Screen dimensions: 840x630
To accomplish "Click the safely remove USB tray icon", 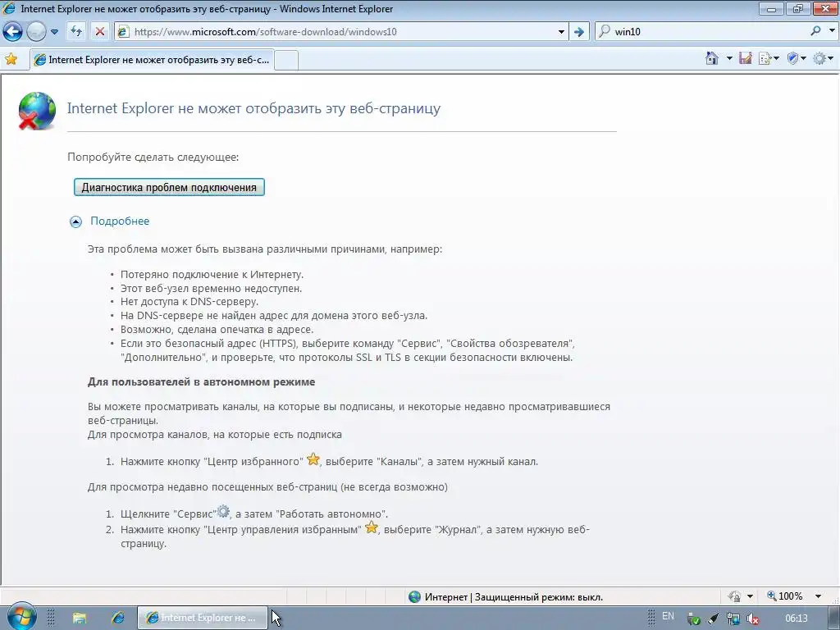I will coord(714,619).
